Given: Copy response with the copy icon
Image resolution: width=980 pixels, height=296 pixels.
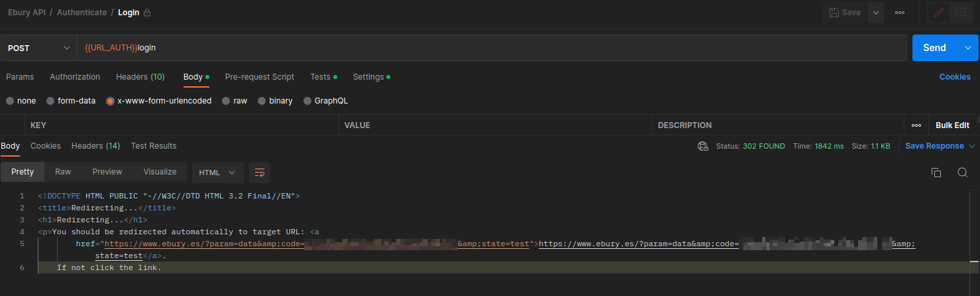Looking at the screenshot, I should pos(936,173).
